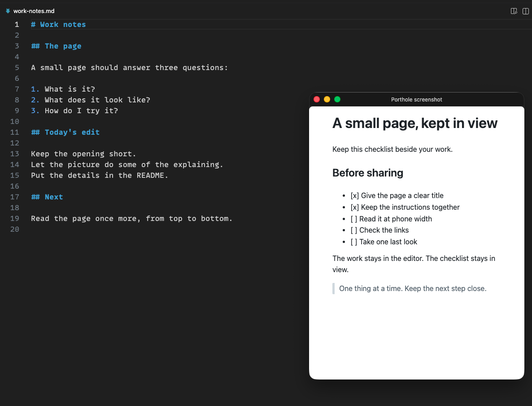Click 'The work stays in the editor' paragraph
Image resolution: width=532 pixels, height=406 pixels.
414,264
